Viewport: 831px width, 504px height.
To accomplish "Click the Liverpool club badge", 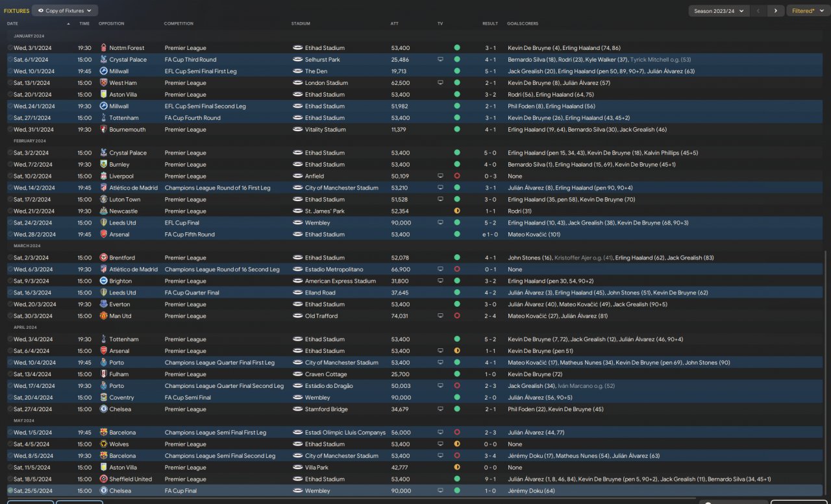I will pos(103,176).
